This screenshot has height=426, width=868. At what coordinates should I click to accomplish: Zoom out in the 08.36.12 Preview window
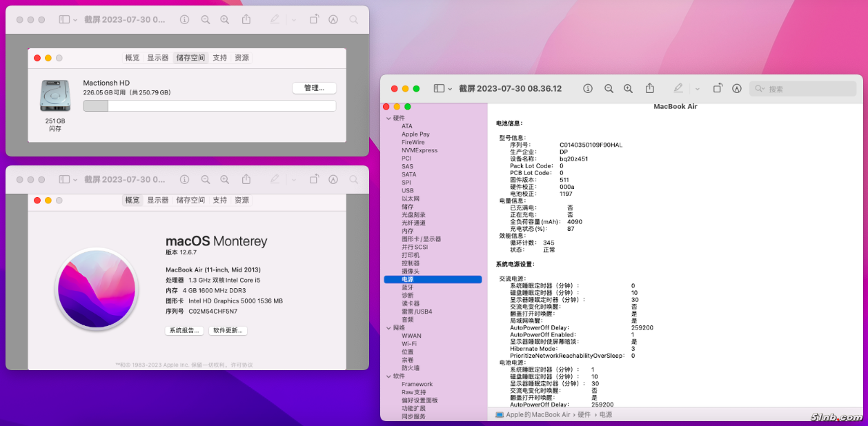pyautogui.click(x=609, y=89)
